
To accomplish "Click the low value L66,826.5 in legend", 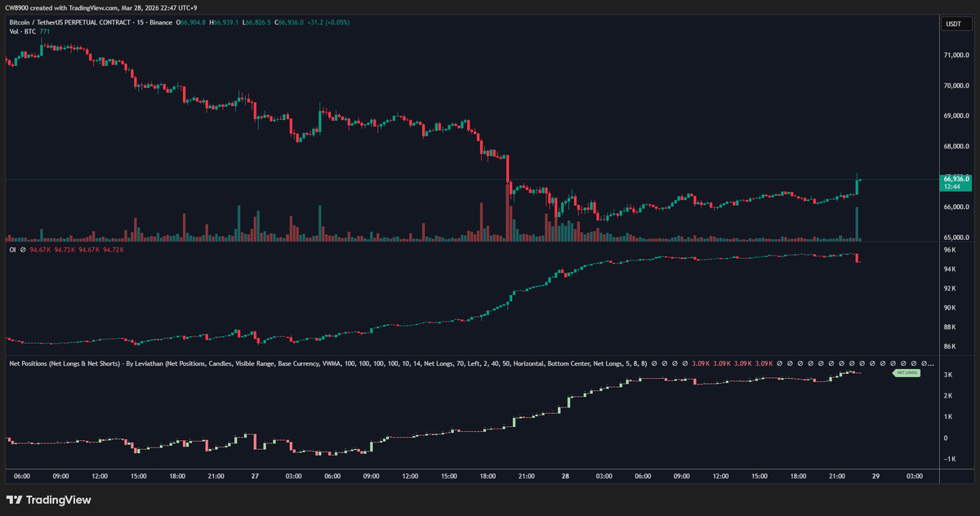I will tap(257, 22).
